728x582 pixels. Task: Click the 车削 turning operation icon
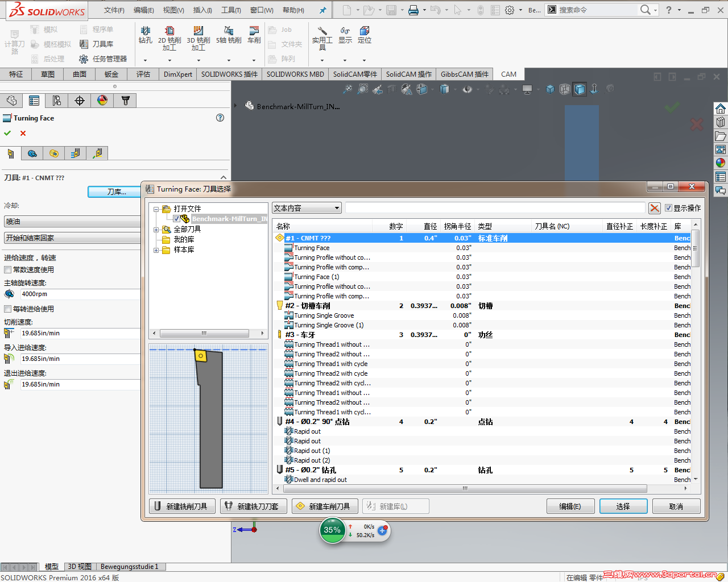click(x=254, y=35)
